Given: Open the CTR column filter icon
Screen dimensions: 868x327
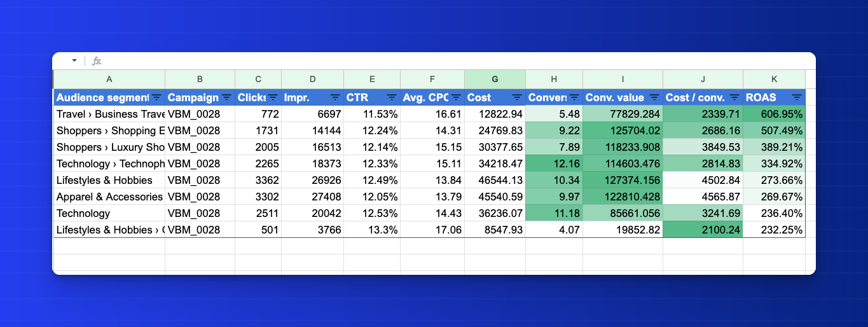Looking at the screenshot, I should [x=391, y=98].
